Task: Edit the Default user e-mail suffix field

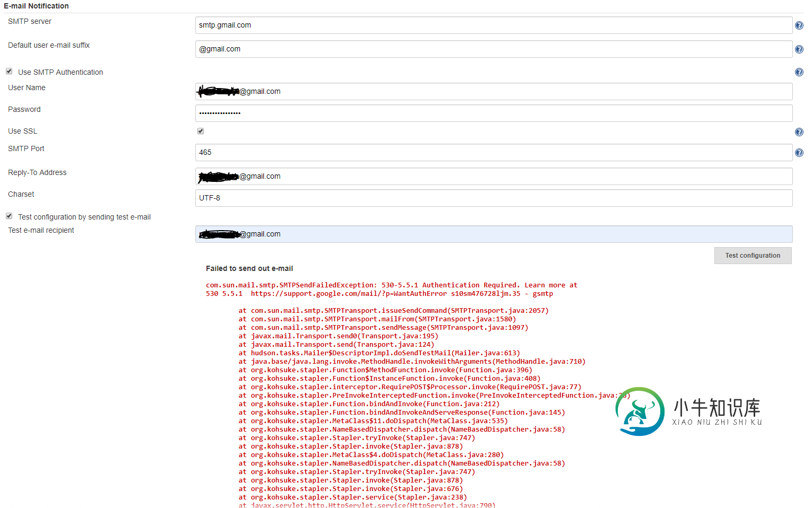Action: (494, 49)
